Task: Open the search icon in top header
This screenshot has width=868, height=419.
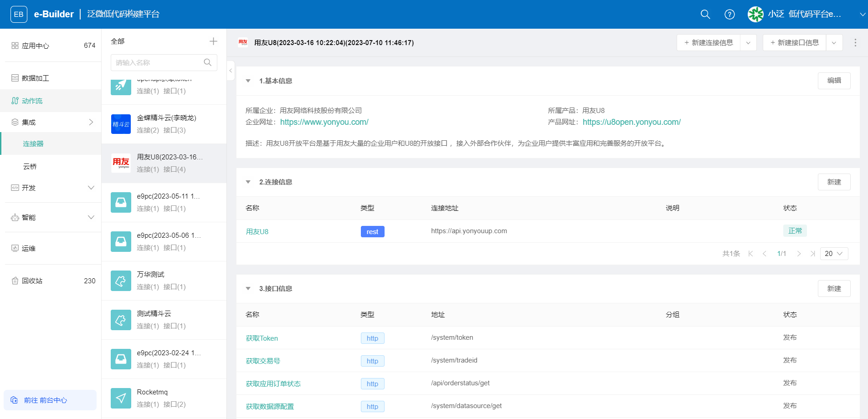Action: (x=705, y=14)
